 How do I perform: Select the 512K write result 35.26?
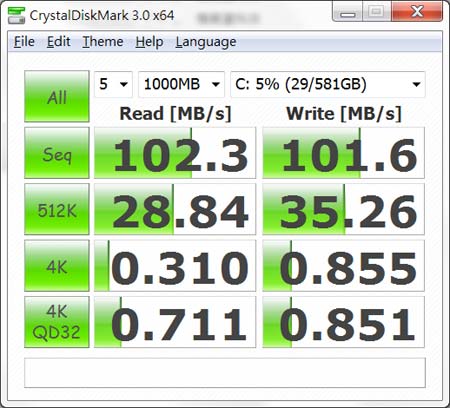coord(343,209)
